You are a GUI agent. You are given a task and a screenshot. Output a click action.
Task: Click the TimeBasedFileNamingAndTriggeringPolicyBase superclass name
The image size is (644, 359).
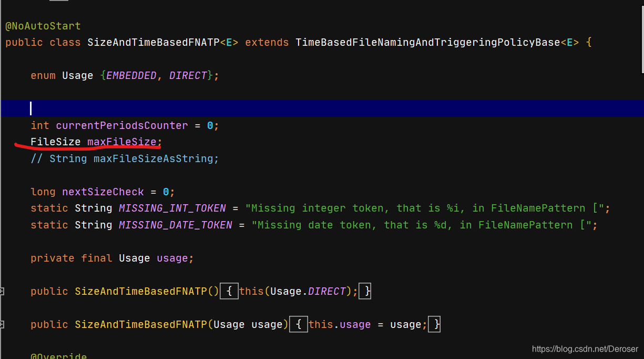point(428,42)
